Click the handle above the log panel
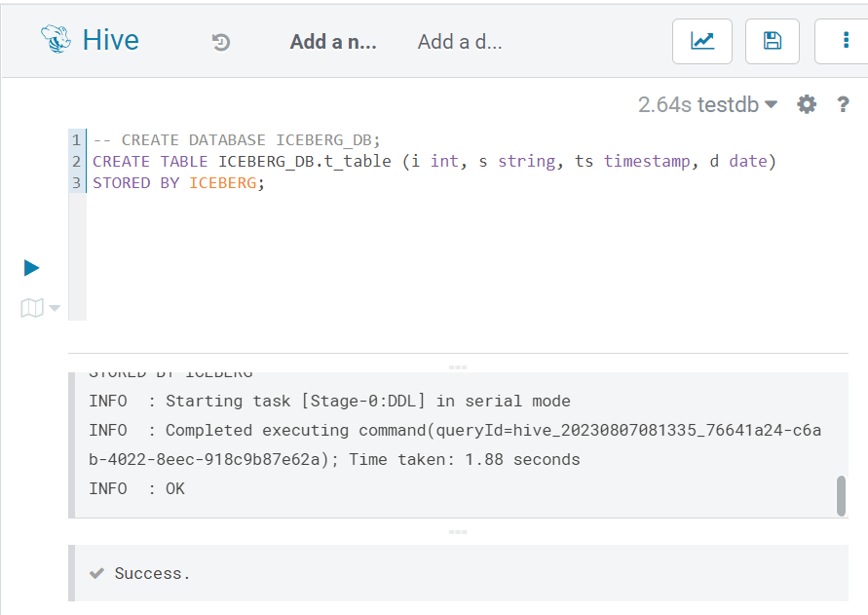Screen dimensions: 868x615 pyautogui.click(x=458, y=367)
